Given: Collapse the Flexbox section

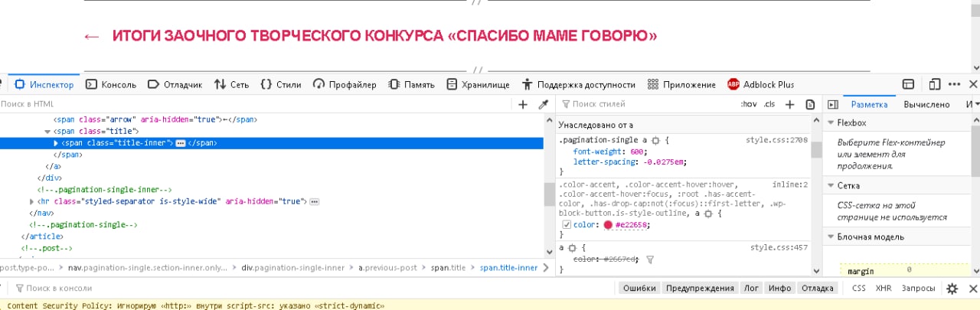Looking at the screenshot, I should pyautogui.click(x=831, y=122).
